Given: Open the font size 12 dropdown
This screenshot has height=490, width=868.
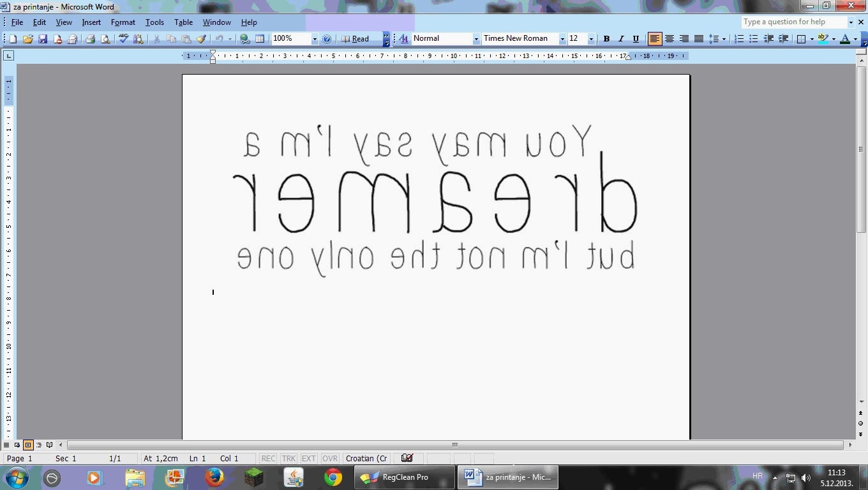Looking at the screenshot, I should [591, 39].
